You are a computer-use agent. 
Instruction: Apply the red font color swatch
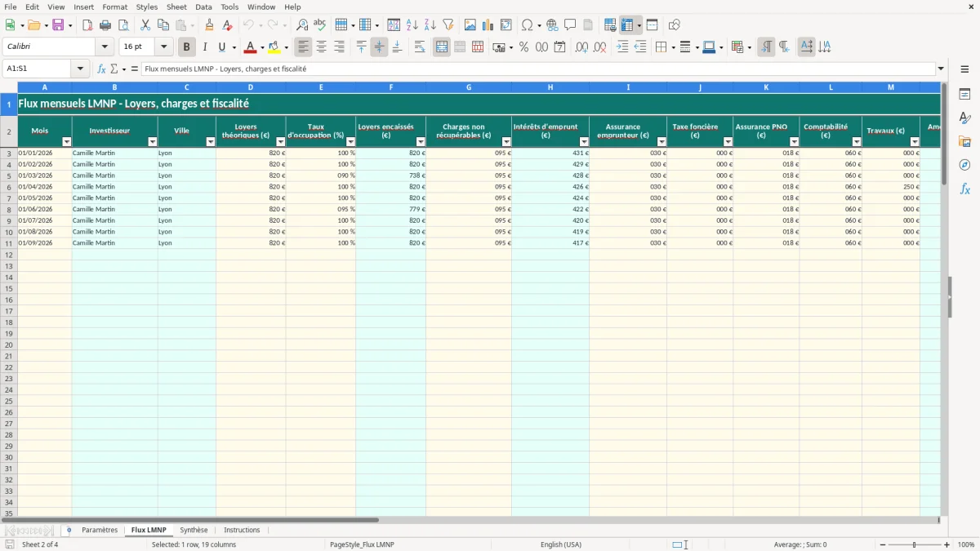(250, 47)
